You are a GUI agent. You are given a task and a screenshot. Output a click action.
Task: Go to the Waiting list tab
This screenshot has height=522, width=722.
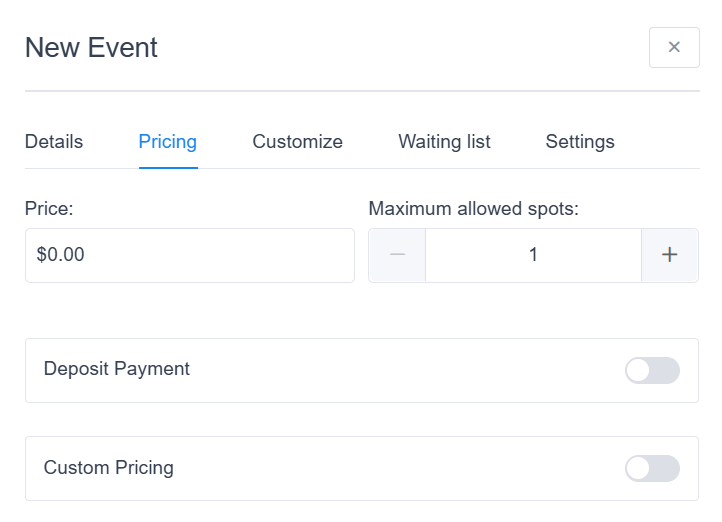pos(444,142)
